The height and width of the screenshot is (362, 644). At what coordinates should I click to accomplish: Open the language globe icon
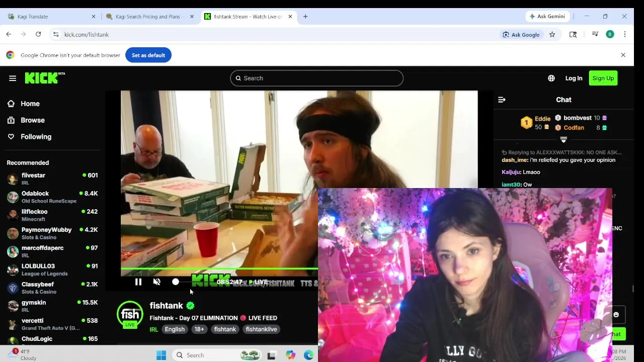coord(551,78)
